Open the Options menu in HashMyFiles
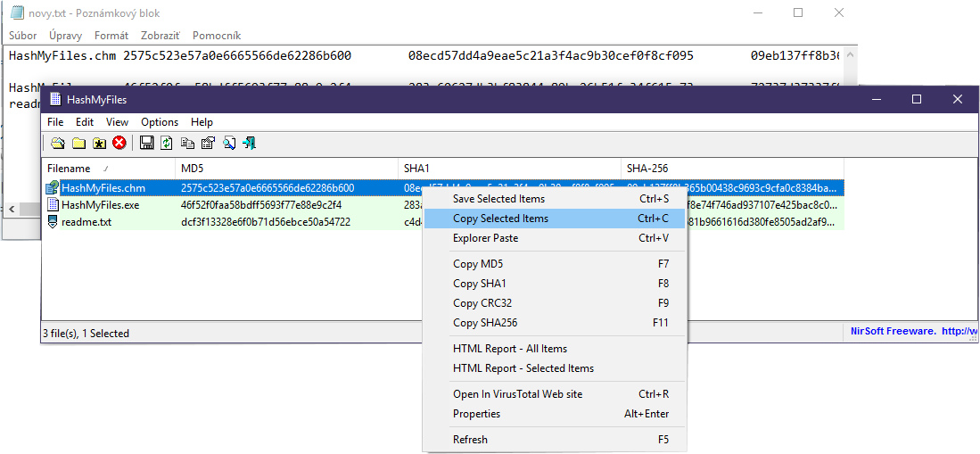 (160, 122)
